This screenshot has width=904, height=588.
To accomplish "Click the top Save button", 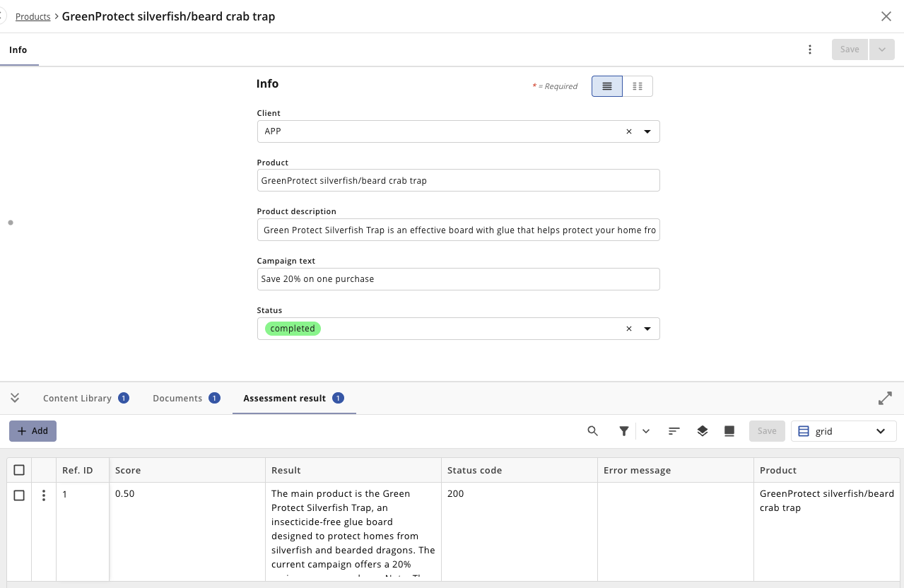I will pyautogui.click(x=850, y=49).
